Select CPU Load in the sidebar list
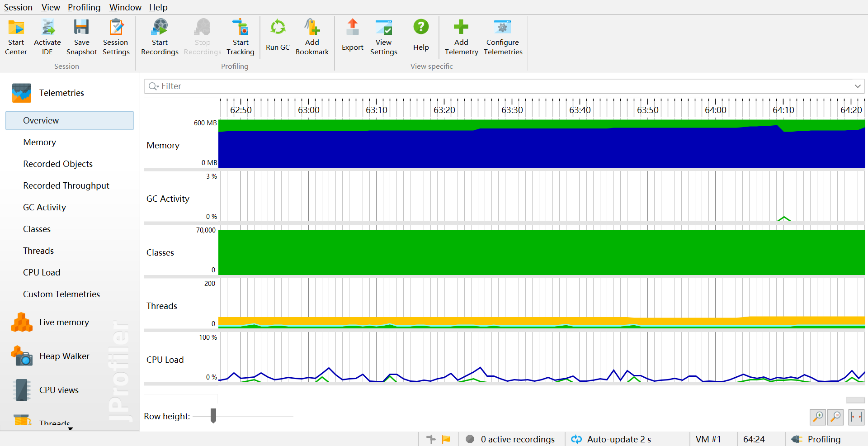 tap(42, 273)
